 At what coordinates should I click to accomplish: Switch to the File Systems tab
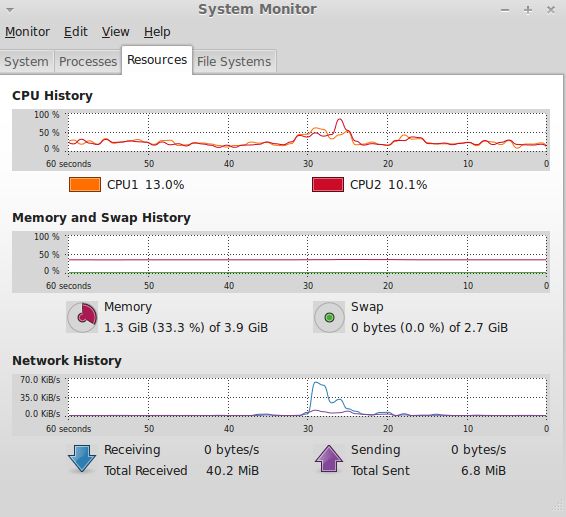(234, 62)
